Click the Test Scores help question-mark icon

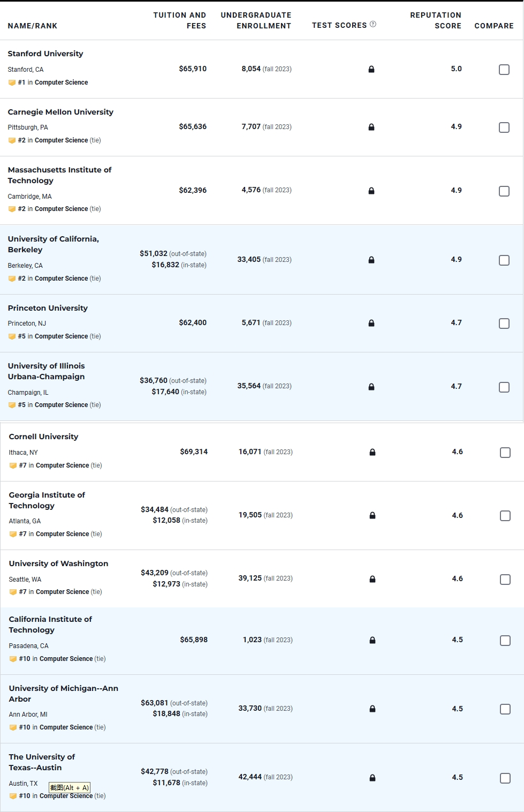pos(373,24)
